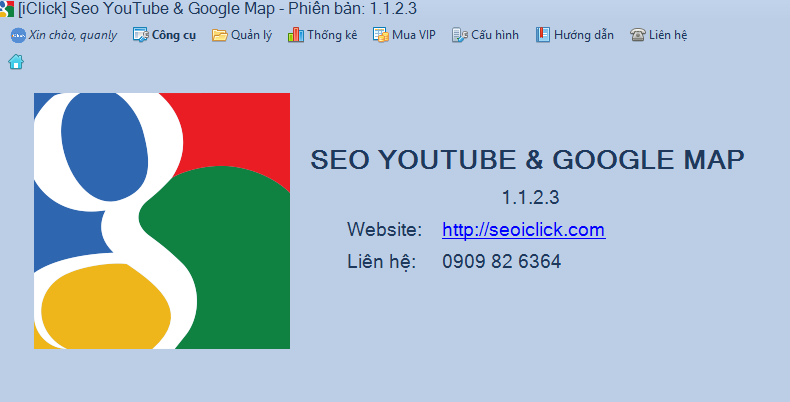The image size is (790, 402).
Task: Click the phone number 0909 82 6364
Action: [501, 261]
